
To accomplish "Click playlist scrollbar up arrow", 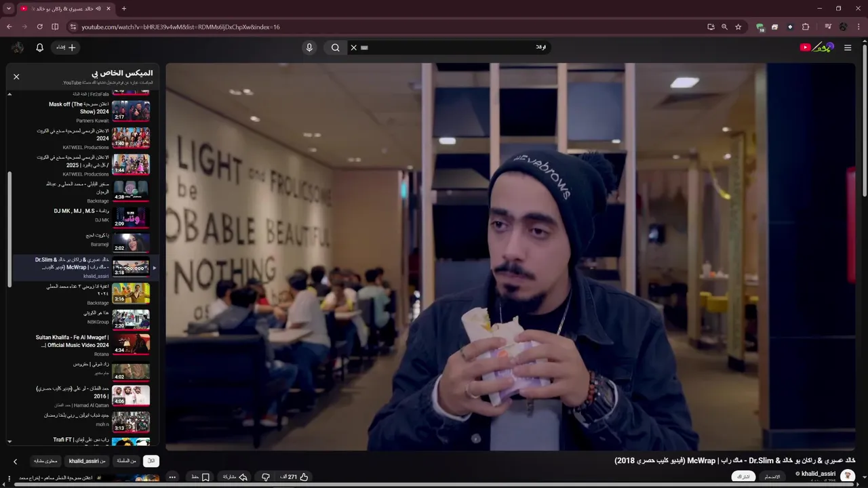I will [9, 94].
